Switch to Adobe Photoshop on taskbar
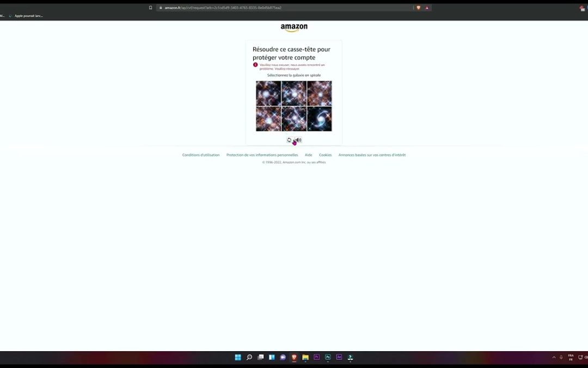Screen dimensions: 588x368 328,357
